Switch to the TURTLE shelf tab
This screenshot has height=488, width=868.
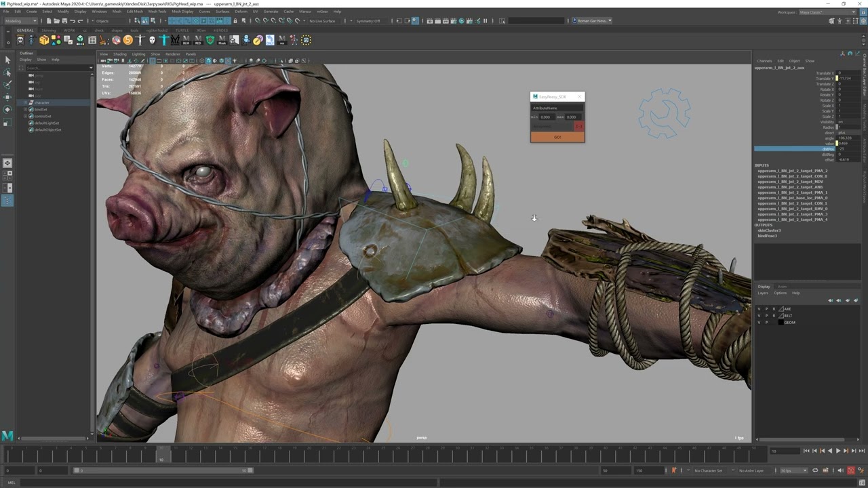pos(182,30)
